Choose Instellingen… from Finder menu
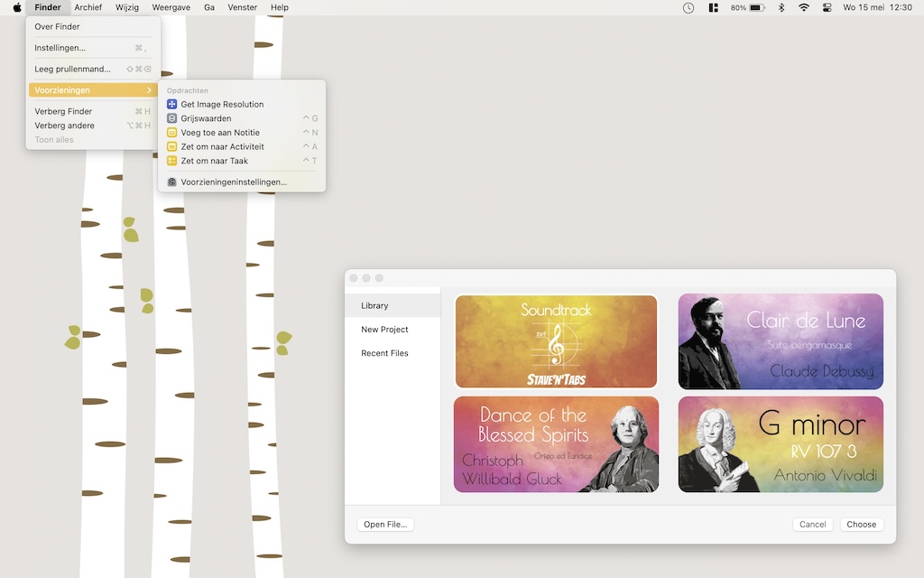Screen dimensions: 924x578 click(92, 48)
